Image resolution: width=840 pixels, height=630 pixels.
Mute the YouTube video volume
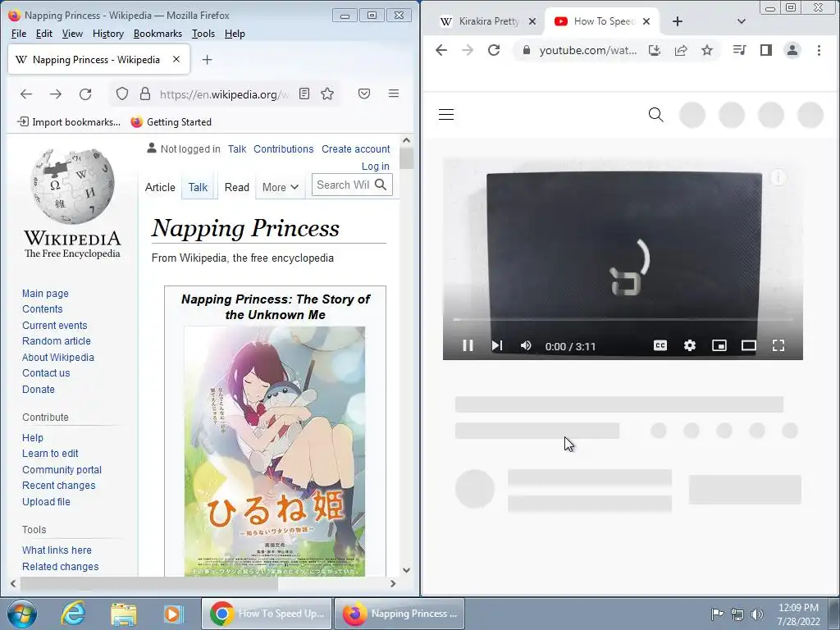[x=526, y=345]
